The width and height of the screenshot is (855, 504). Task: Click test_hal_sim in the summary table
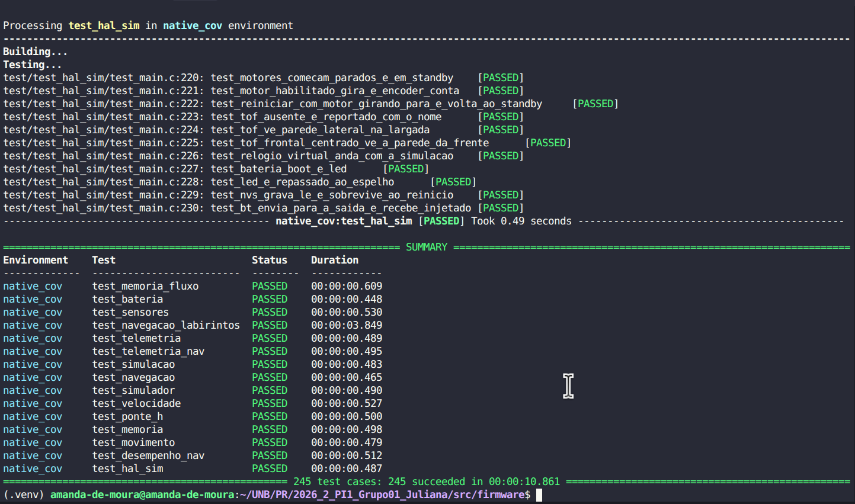tap(127, 468)
